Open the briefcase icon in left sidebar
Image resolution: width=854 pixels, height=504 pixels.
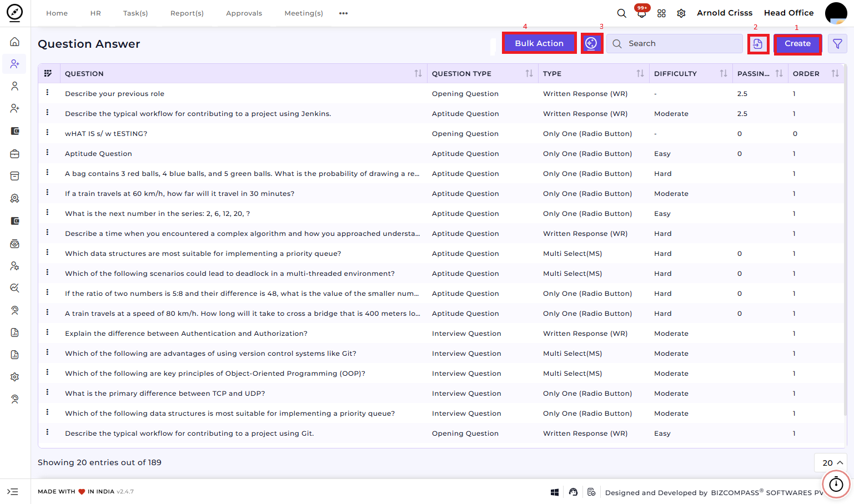(15, 154)
